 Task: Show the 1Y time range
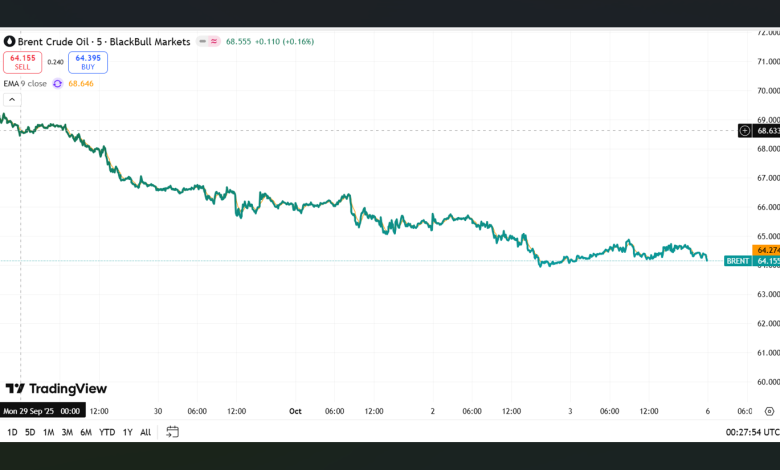pyautogui.click(x=127, y=432)
